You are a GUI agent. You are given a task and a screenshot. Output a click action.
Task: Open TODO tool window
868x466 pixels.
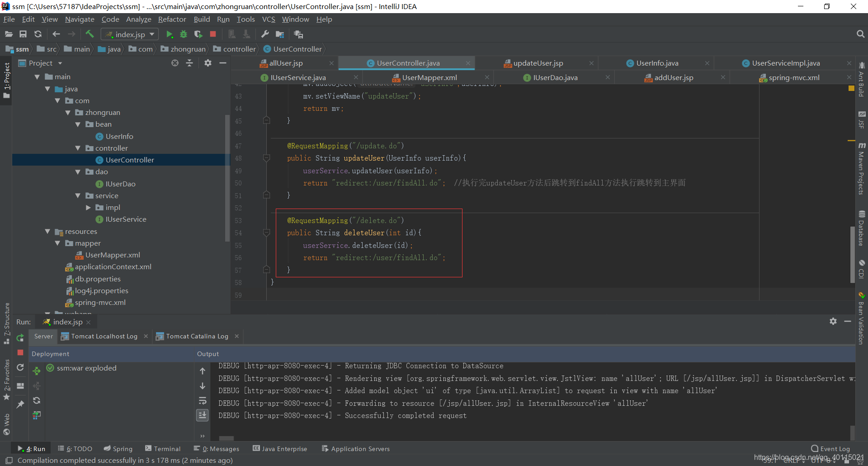pos(75,449)
